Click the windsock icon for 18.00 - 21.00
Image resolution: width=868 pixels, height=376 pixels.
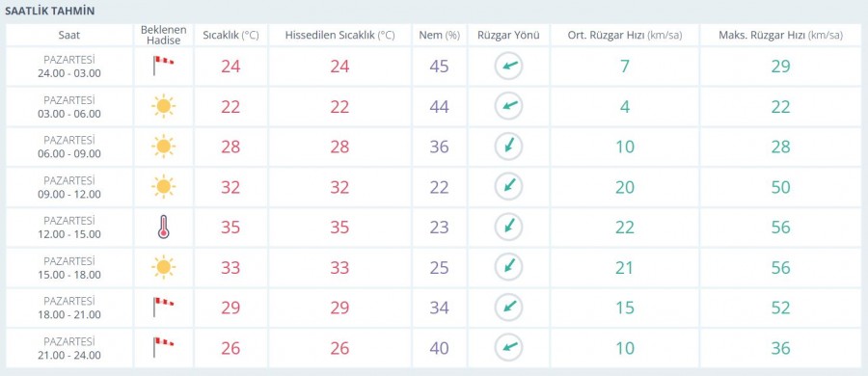pyautogui.click(x=163, y=308)
